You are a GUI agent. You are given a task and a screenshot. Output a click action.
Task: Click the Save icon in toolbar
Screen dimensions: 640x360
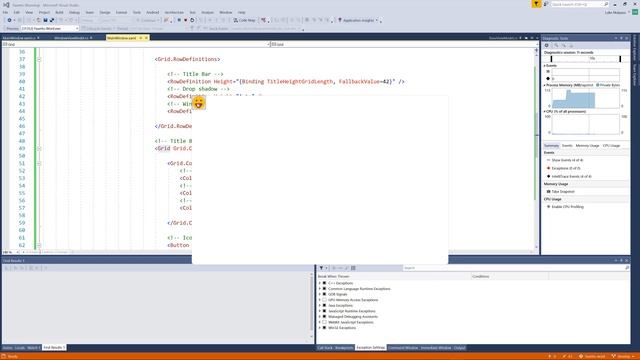tap(45, 20)
